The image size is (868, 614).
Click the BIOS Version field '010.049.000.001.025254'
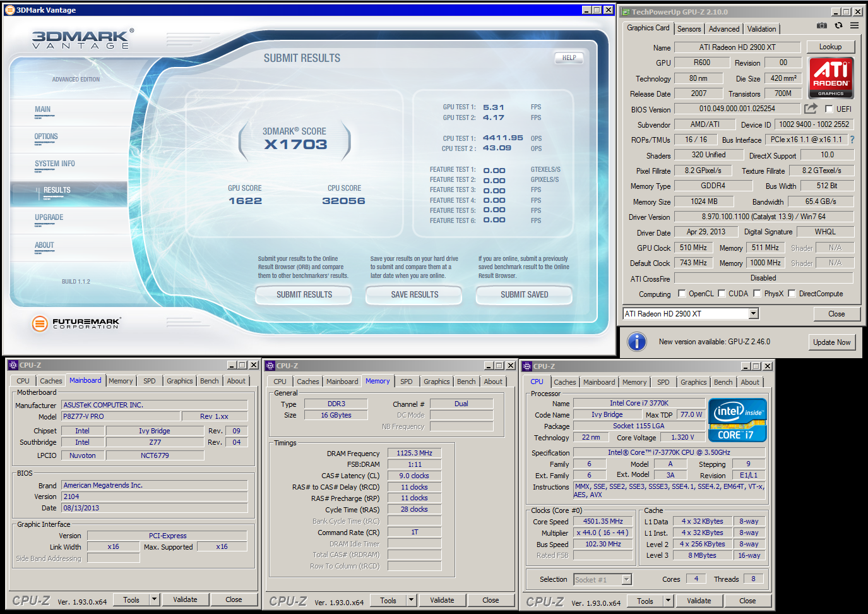tap(737, 109)
